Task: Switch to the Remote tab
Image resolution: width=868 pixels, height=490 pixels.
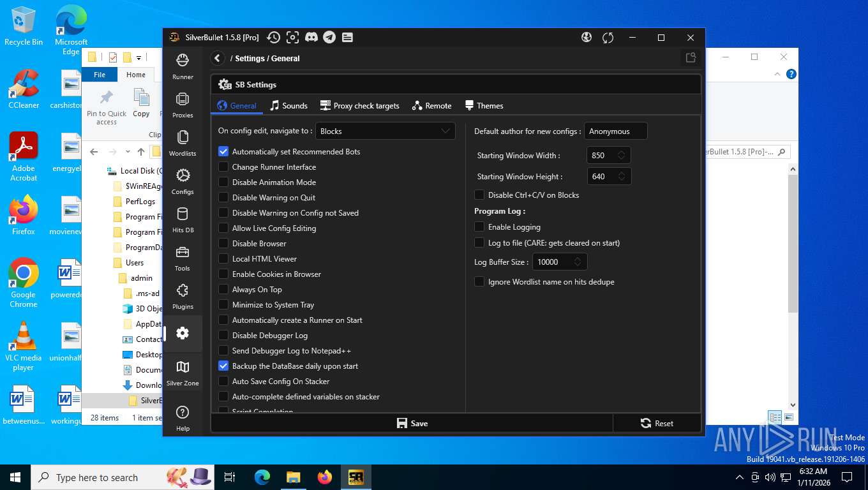Action: pyautogui.click(x=432, y=106)
